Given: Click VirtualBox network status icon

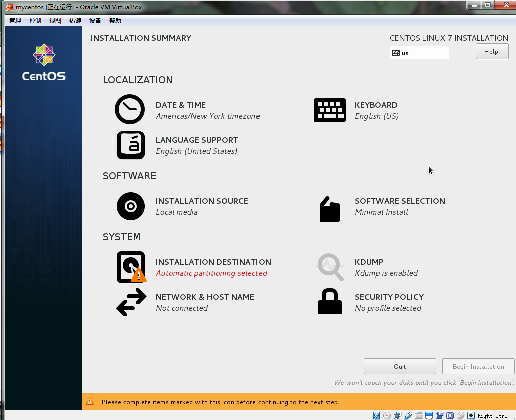Looking at the screenshot, I should pyautogui.click(x=398, y=415).
